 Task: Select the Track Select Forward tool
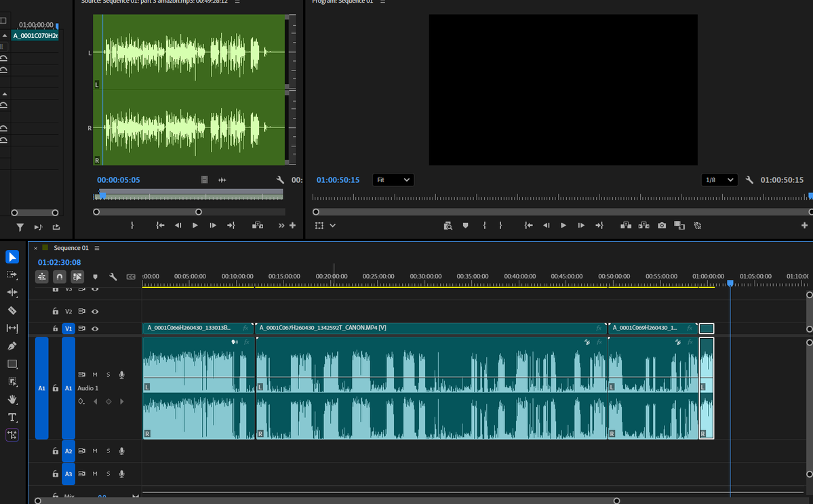coord(12,274)
